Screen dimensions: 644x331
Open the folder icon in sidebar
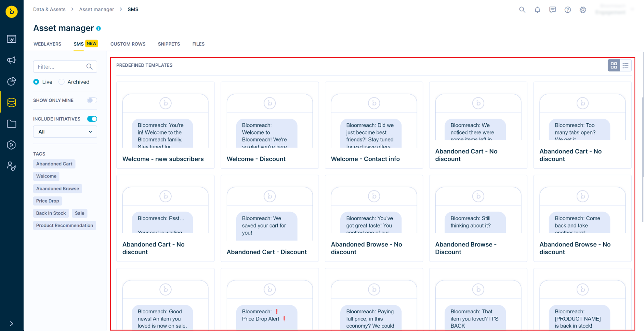click(11, 124)
